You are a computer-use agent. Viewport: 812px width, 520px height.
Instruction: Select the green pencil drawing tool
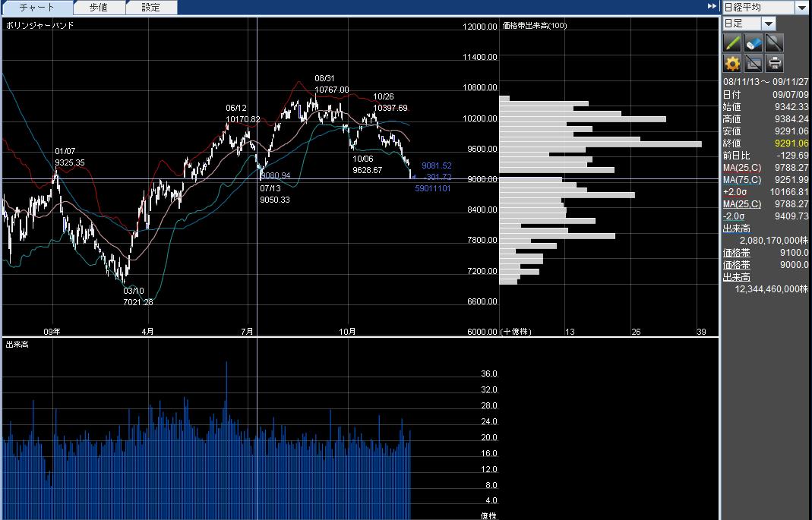coord(732,43)
